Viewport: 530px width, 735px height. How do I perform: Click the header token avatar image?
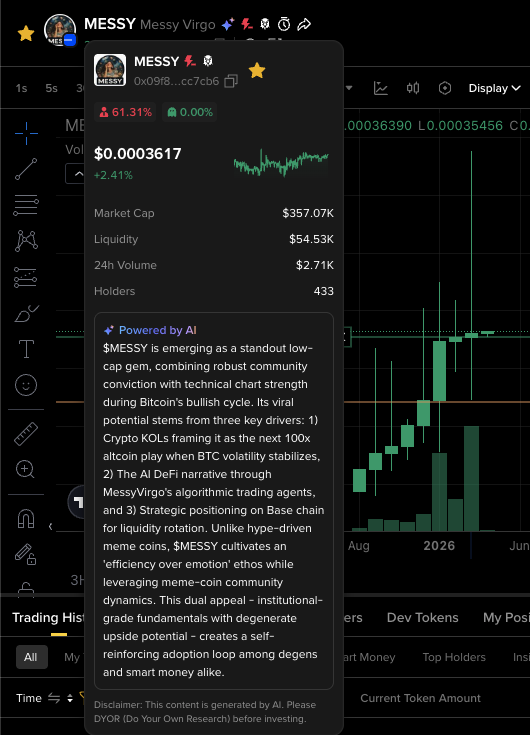[60, 30]
